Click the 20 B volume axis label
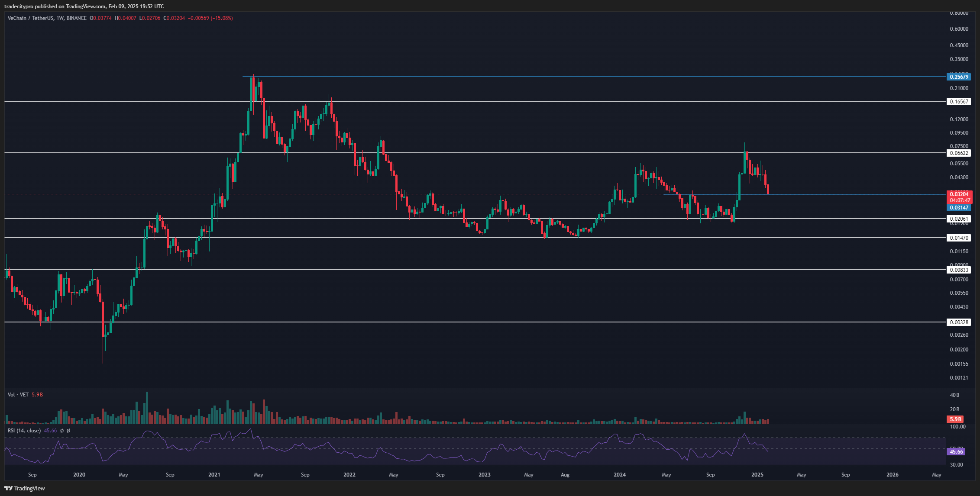Viewport: 980px width, 496px height. tap(954, 409)
